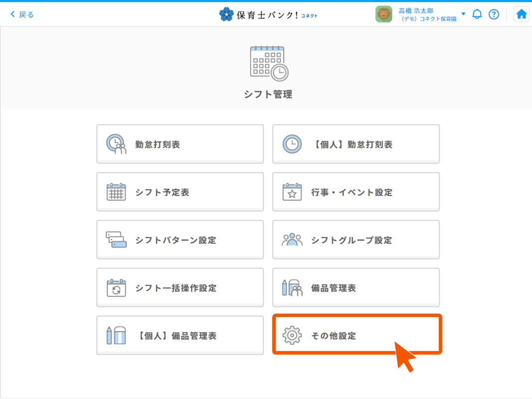Click the home icon in header
This screenshot has width=532, height=399.
point(521,14)
